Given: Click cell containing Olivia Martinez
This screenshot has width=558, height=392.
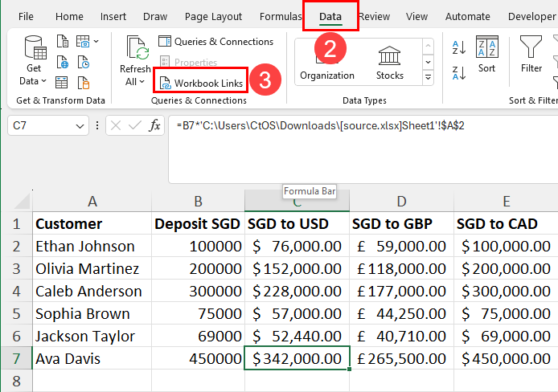Looking at the screenshot, I should coord(92,268).
